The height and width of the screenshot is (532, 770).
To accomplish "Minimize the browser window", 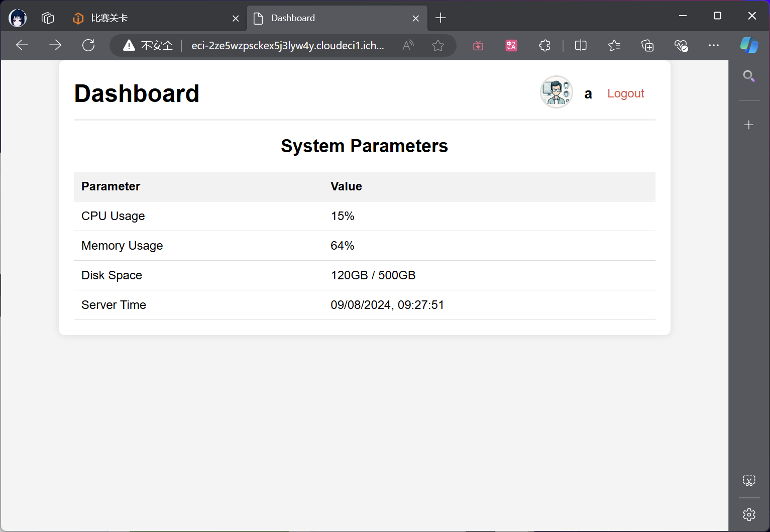I will tap(683, 16).
